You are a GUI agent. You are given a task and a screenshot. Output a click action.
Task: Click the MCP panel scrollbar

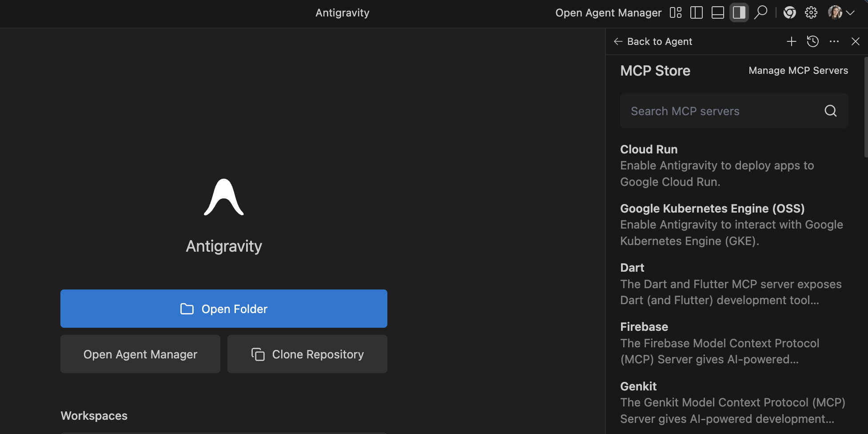[x=866, y=107]
